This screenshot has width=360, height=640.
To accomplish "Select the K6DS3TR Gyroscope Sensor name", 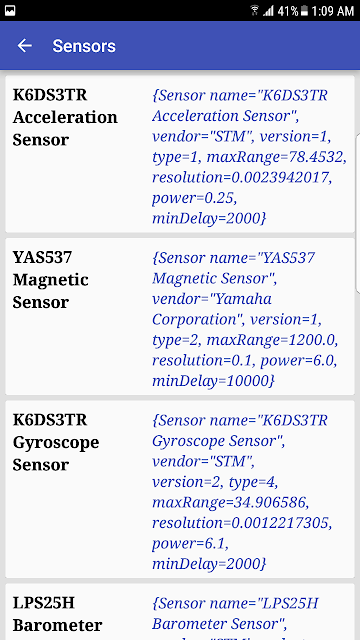I will point(56,442).
